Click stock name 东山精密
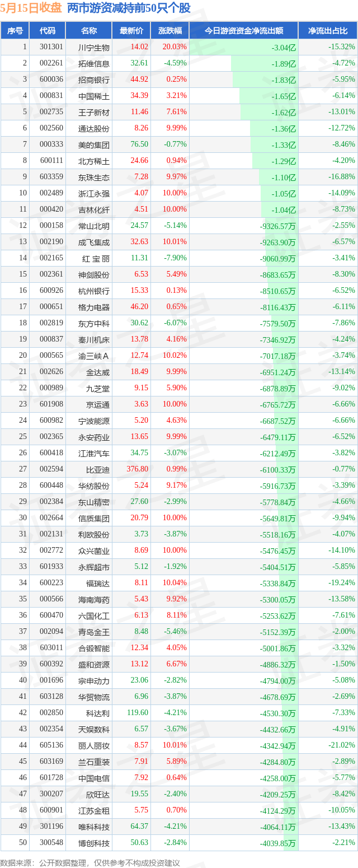Viewport: 358px width, 868px height. coord(94,502)
